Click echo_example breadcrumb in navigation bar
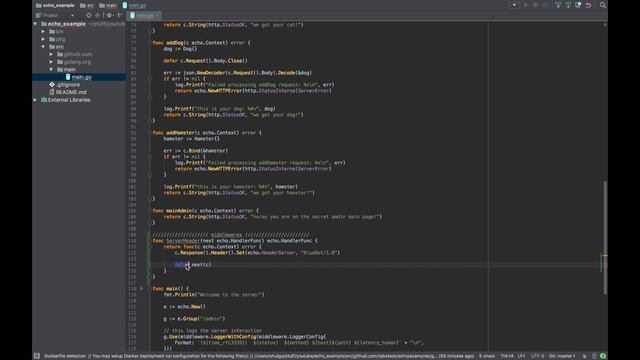Screen dimensions: 640x360 [55, 5]
